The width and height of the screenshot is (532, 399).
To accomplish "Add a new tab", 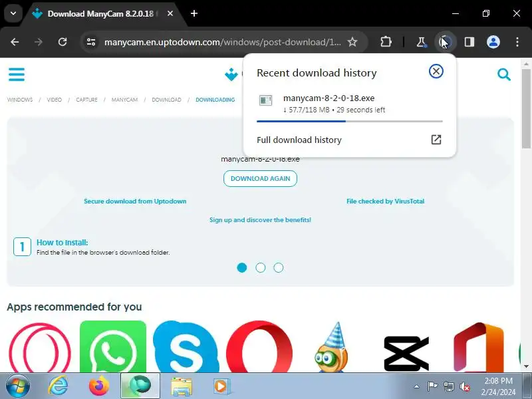I will (194, 13).
